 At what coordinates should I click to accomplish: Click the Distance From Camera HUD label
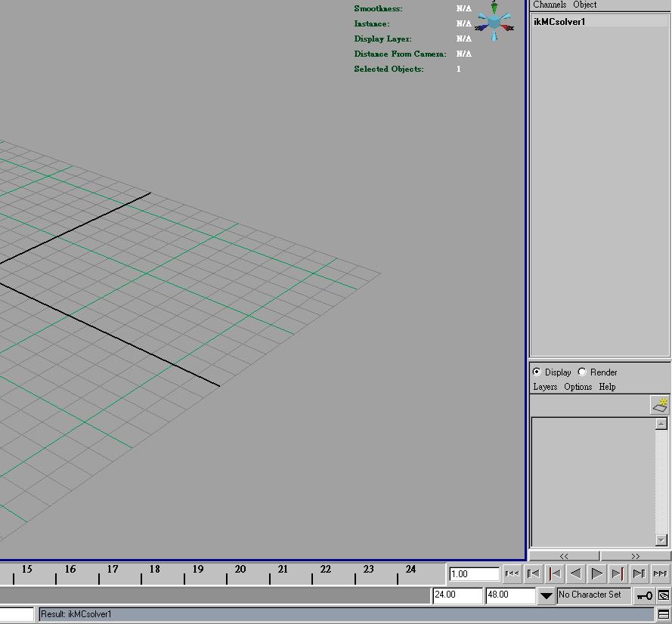(x=400, y=54)
